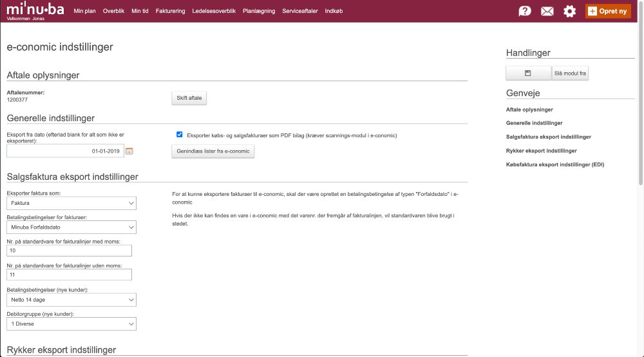Expand the Eksporter faktura som dropdown
The image size is (644, 357).
(x=71, y=203)
